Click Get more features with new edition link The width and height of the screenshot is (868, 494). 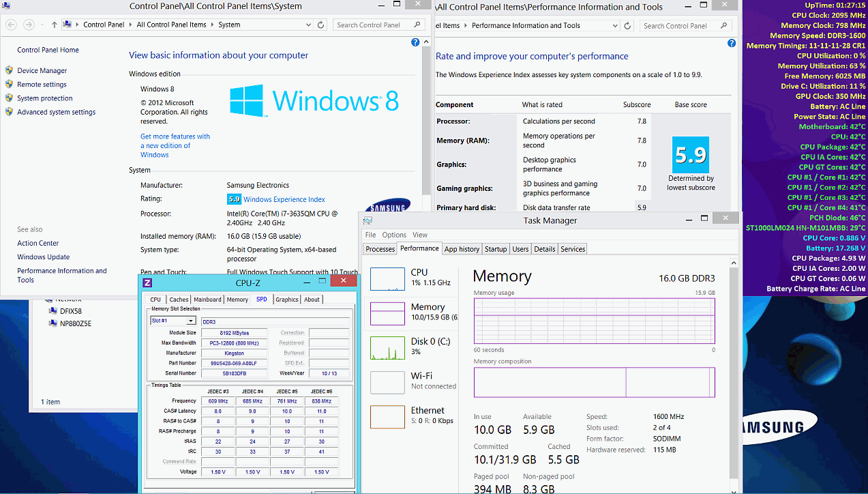pos(175,145)
